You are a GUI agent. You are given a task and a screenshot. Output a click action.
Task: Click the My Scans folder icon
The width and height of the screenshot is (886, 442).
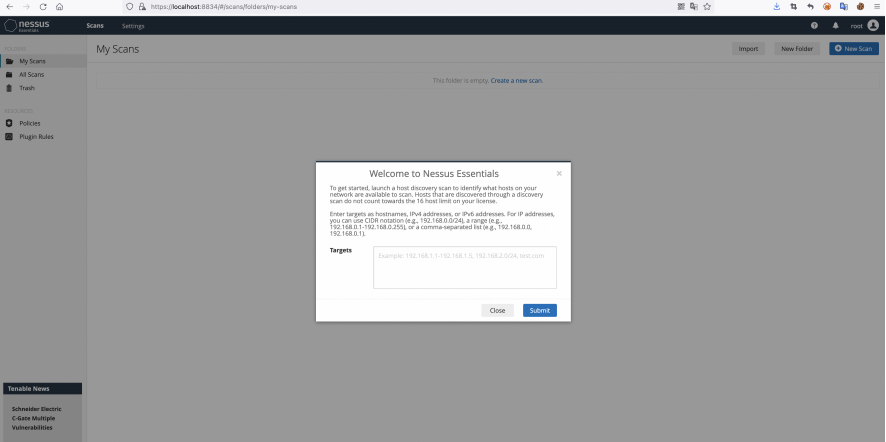click(x=9, y=61)
